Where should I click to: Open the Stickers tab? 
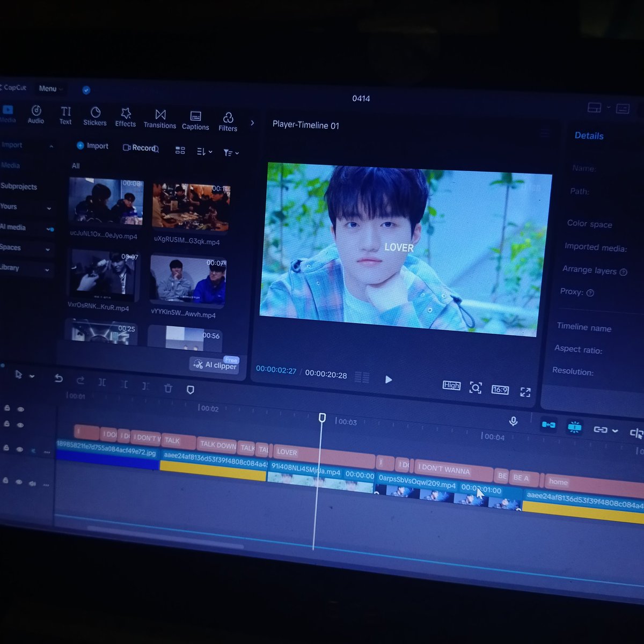tap(95, 116)
